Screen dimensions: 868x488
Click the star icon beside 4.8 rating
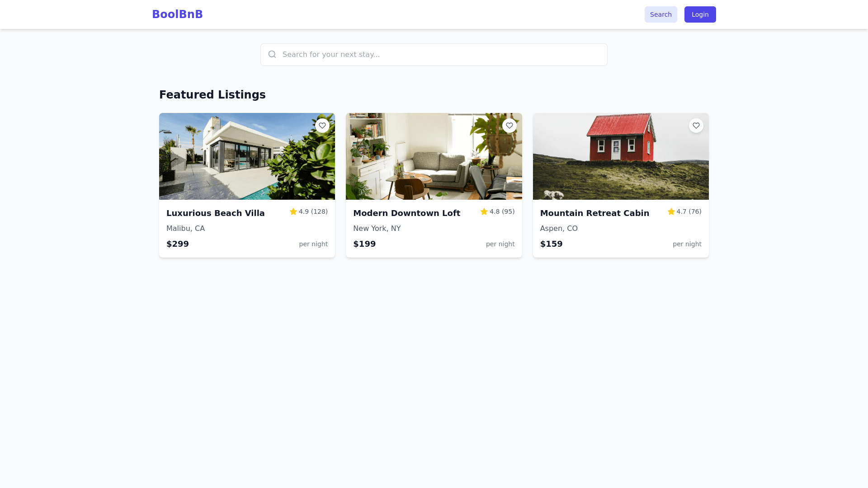pyautogui.click(x=484, y=211)
